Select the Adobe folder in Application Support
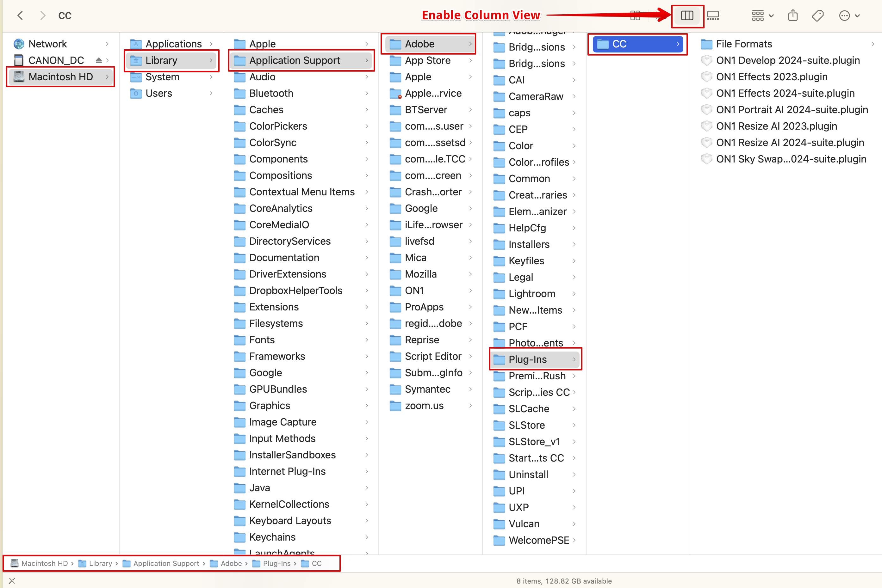 430,44
